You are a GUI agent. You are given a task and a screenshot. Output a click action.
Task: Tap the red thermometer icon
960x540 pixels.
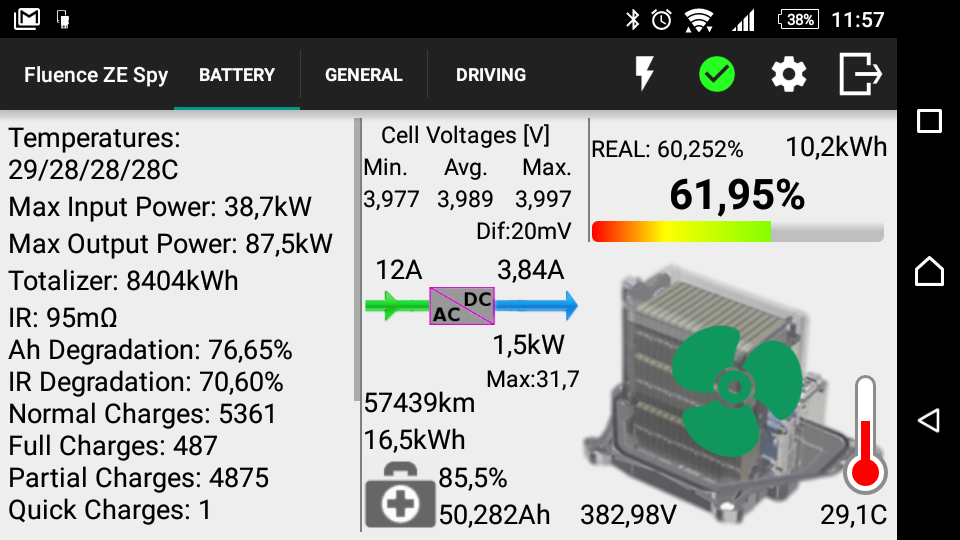(865, 436)
